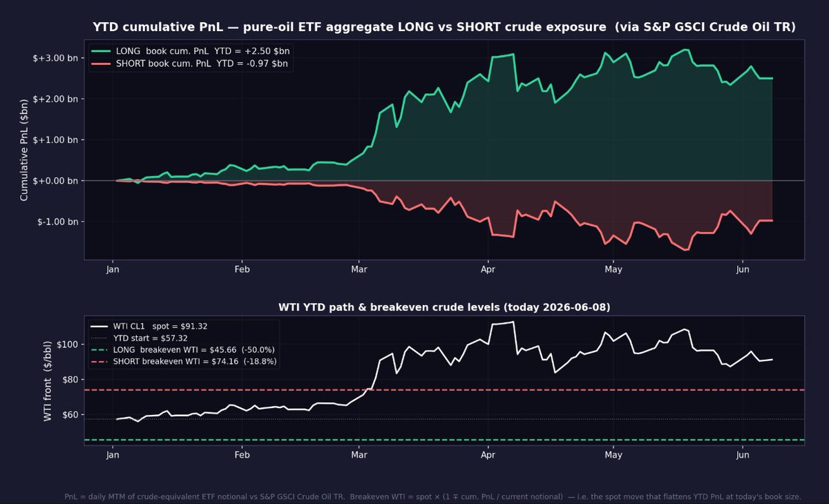
Task: Click the Mar tick label on top chart
Action: [359, 270]
